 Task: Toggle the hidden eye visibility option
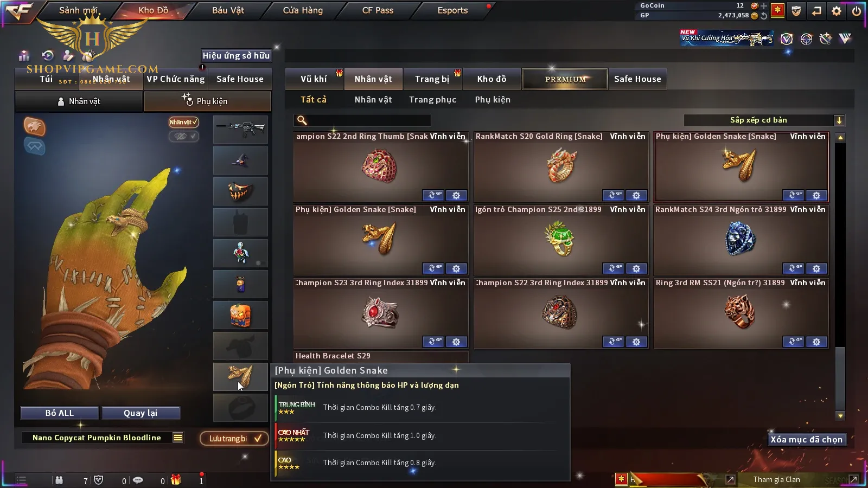[183, 136]
